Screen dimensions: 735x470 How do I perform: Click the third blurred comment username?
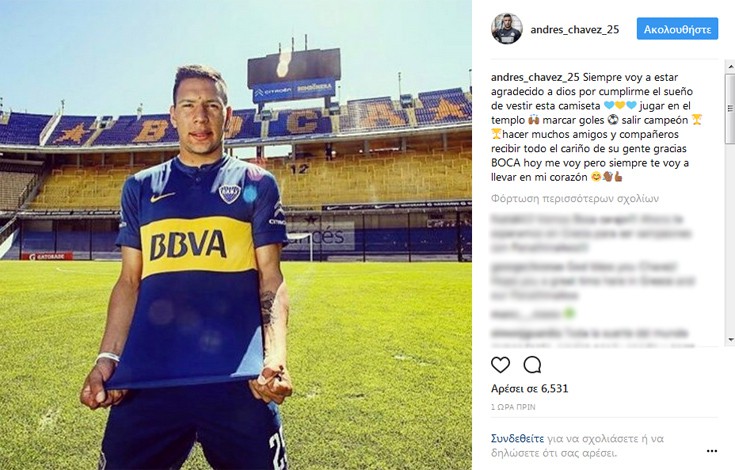pos(526,313)
